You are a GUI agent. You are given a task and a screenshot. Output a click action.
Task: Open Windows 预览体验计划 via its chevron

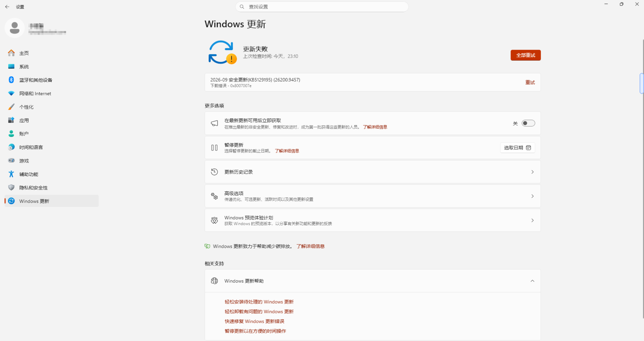[x=532, y=220]
